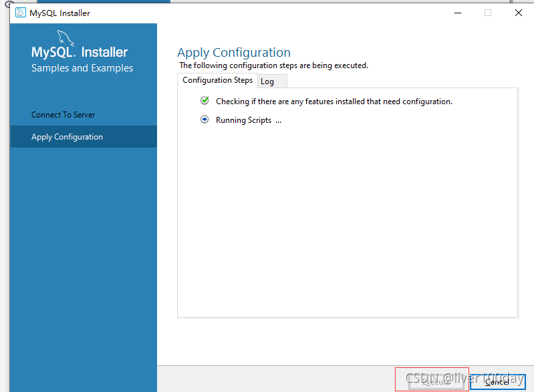This screenshot has height=392, width=534.
Task: Click the Apply Configuration page heading
Action: coord(233,53)
